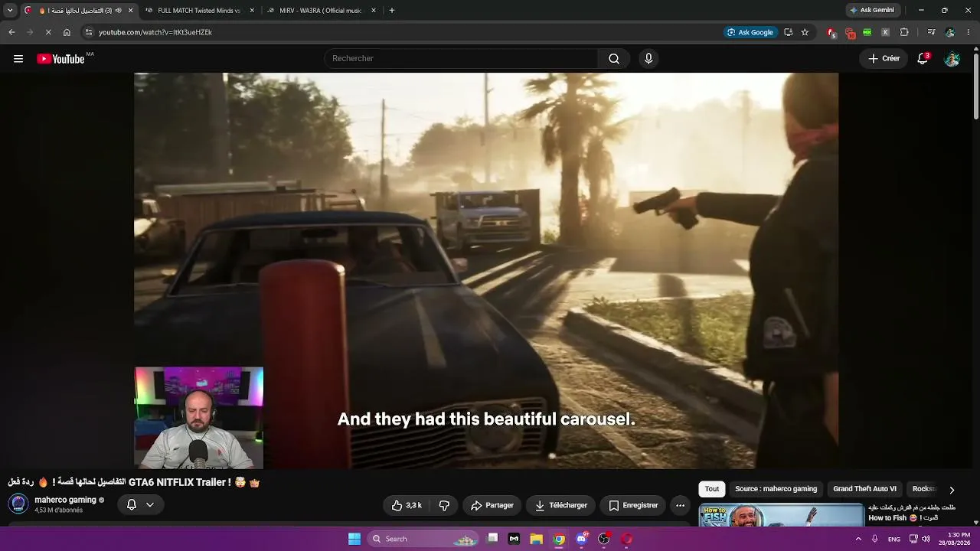Open Chrome three-dot menu

pos(969,32)
